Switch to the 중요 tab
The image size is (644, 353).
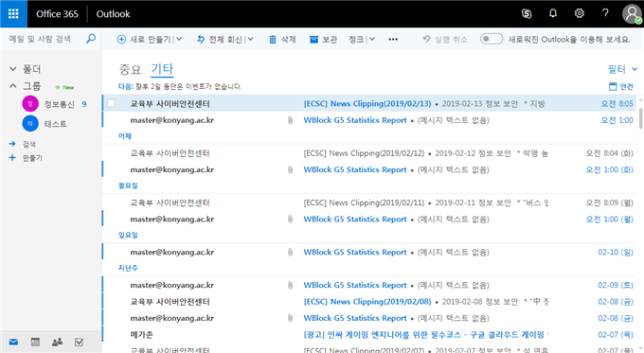(x=130, y=69)
